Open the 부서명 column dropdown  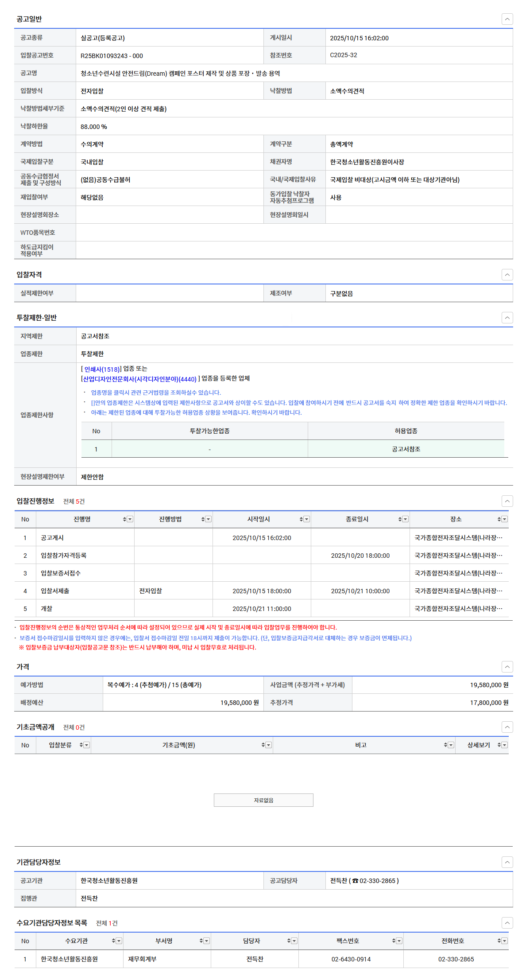[x=207, y=941]
